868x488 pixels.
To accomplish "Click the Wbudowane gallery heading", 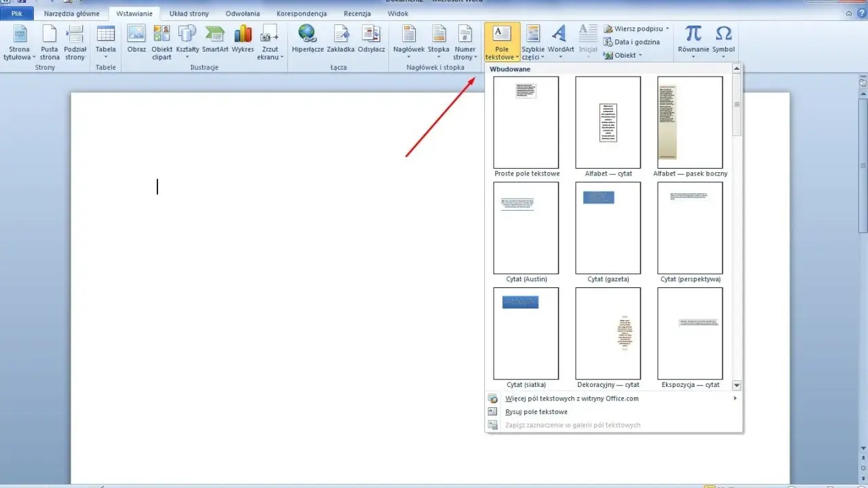I will (x=510, y=69).
